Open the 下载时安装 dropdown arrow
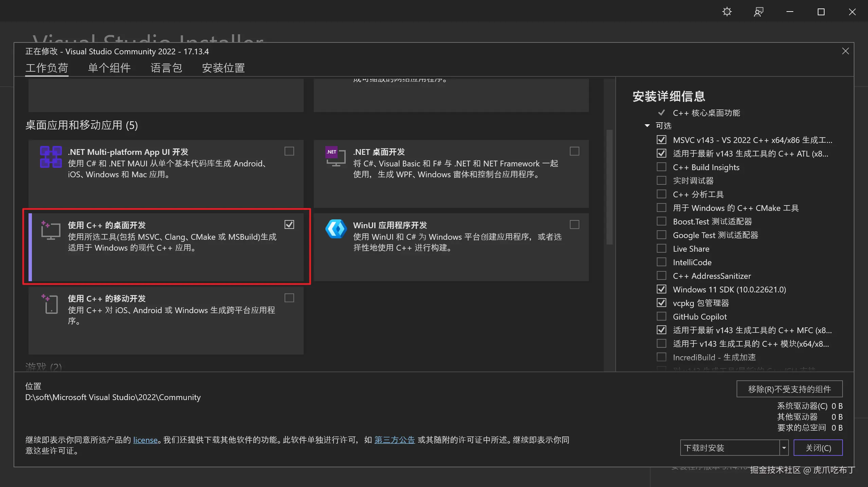 784,448
